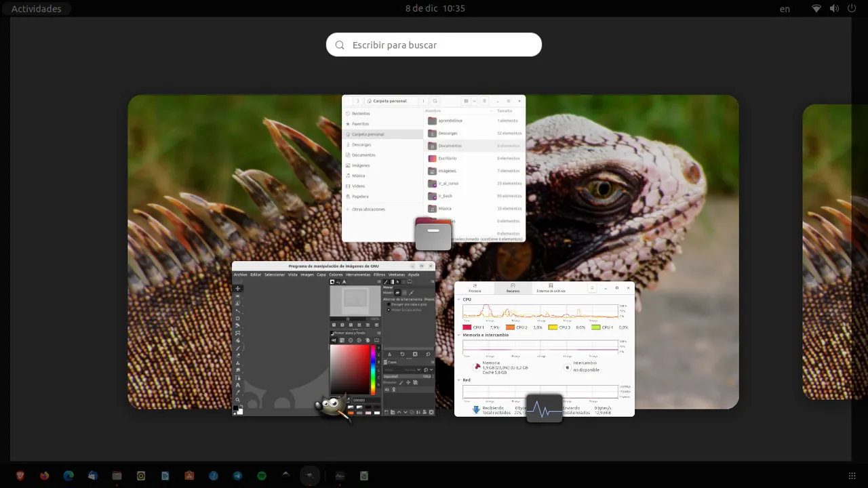
Task: Launch Microsoft Edge from the dock
Action: [68, 476]
